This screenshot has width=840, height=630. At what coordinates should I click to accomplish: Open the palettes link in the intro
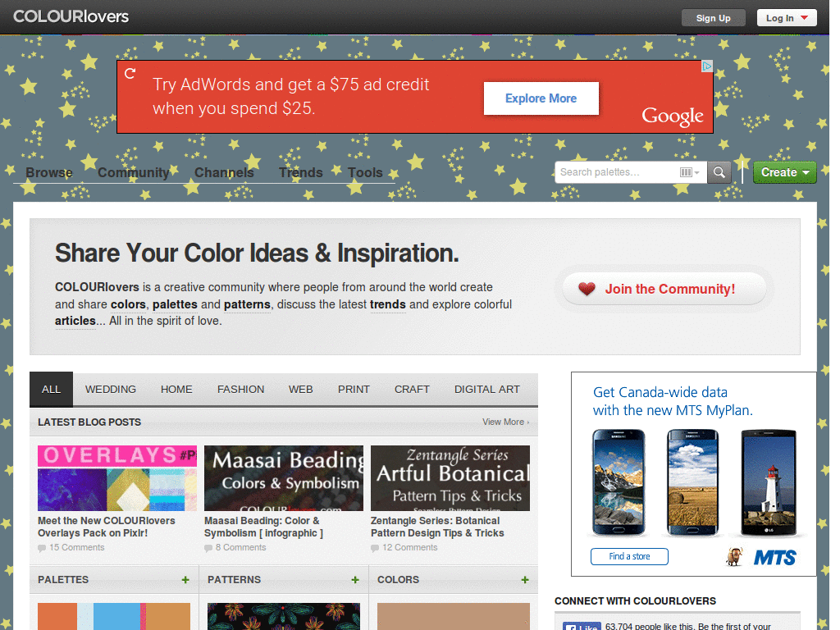(x=175, y=304)
